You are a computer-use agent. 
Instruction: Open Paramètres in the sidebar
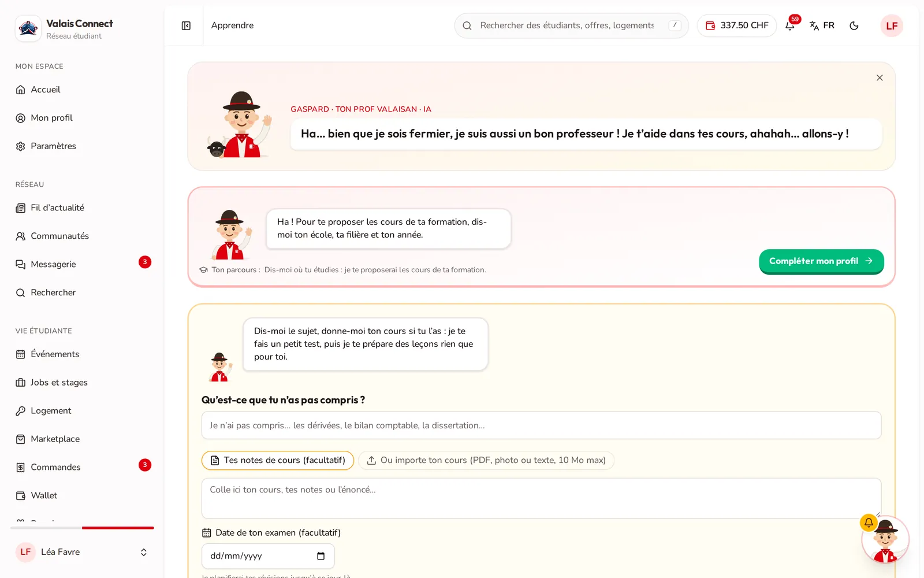point(83,146)
